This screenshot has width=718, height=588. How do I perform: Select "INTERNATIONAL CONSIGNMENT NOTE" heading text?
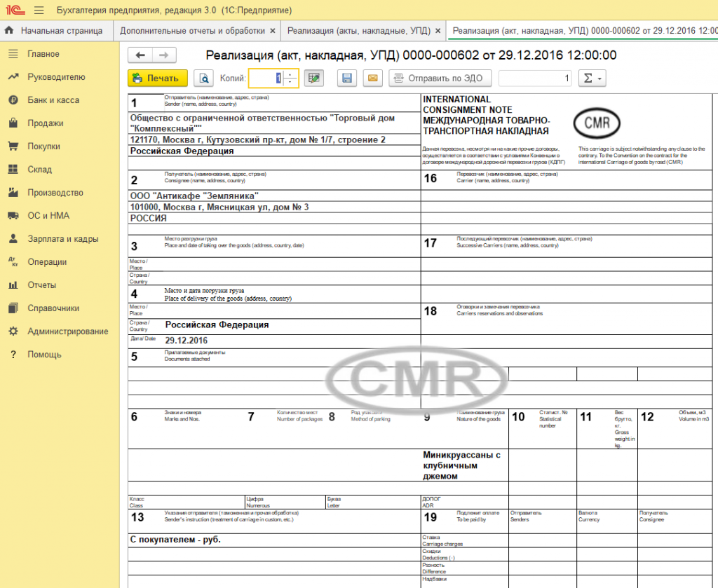[468, 104]
